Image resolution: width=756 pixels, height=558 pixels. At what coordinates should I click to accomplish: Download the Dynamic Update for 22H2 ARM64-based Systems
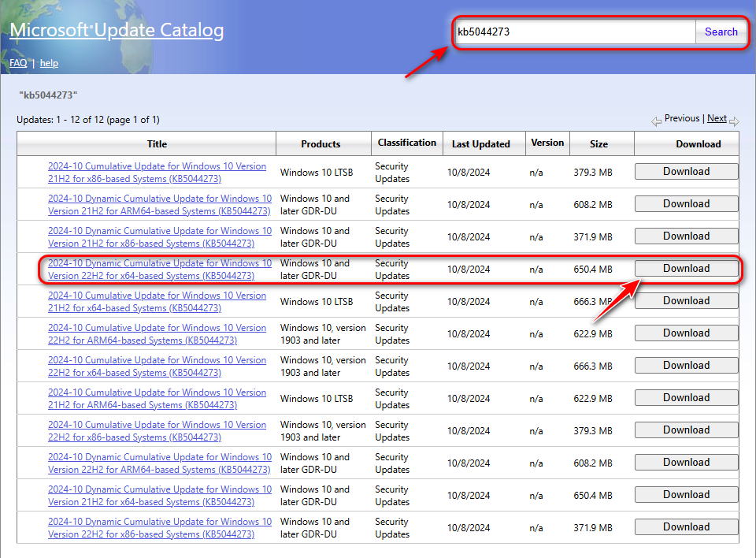tap(686, 463)
